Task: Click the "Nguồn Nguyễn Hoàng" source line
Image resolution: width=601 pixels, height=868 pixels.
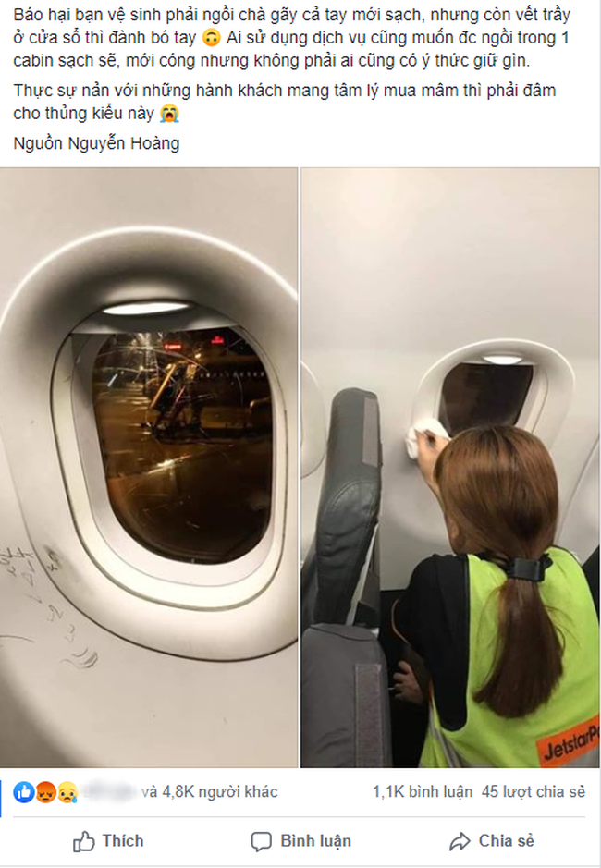Action: tap(96, 143)
